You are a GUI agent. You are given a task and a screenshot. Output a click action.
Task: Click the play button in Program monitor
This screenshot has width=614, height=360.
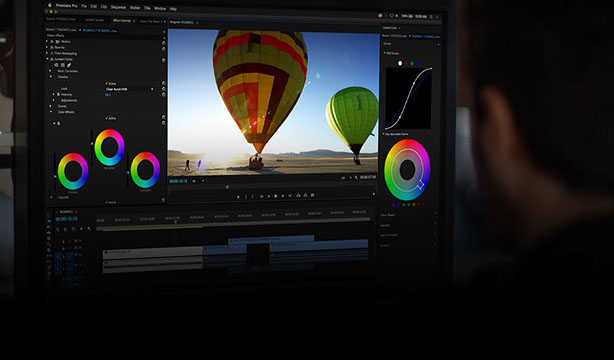click(x=276, y=195)
